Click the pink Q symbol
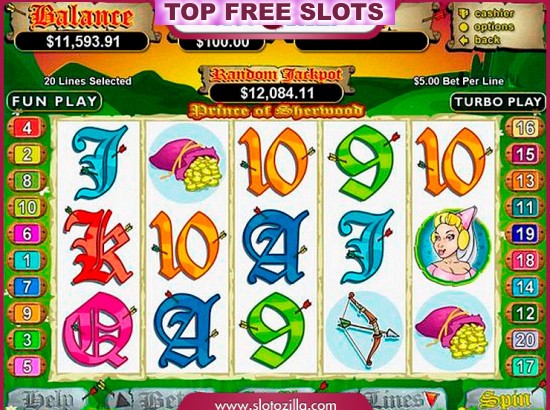550x410 pixels. (98, 330)
